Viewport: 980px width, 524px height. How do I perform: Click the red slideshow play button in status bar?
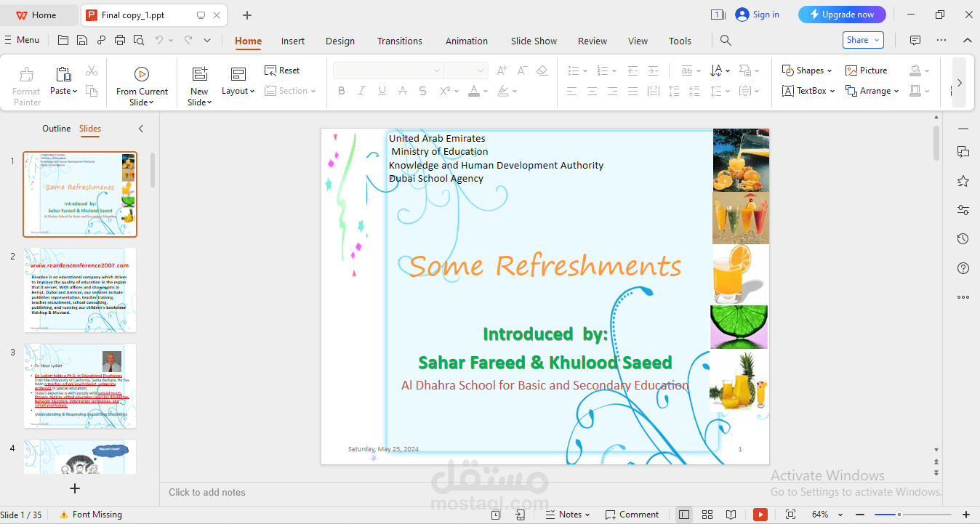(760, 515)
